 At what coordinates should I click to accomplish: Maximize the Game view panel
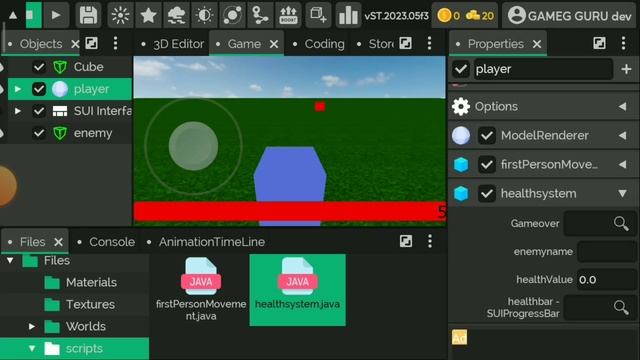pyautogui.click(x=406, y=43)
